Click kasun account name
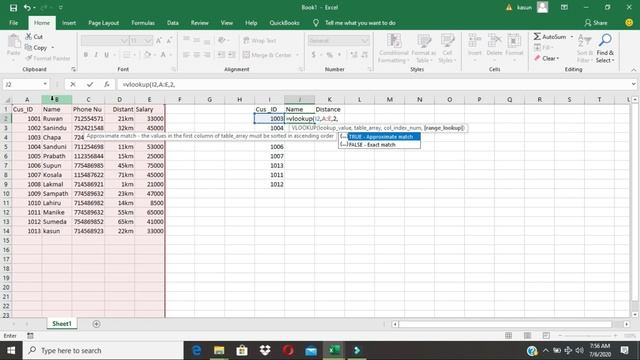 [524, 7]
